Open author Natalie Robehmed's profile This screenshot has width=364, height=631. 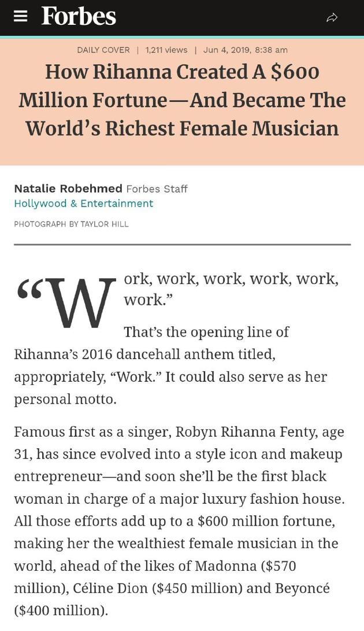[x=68, y=189]
